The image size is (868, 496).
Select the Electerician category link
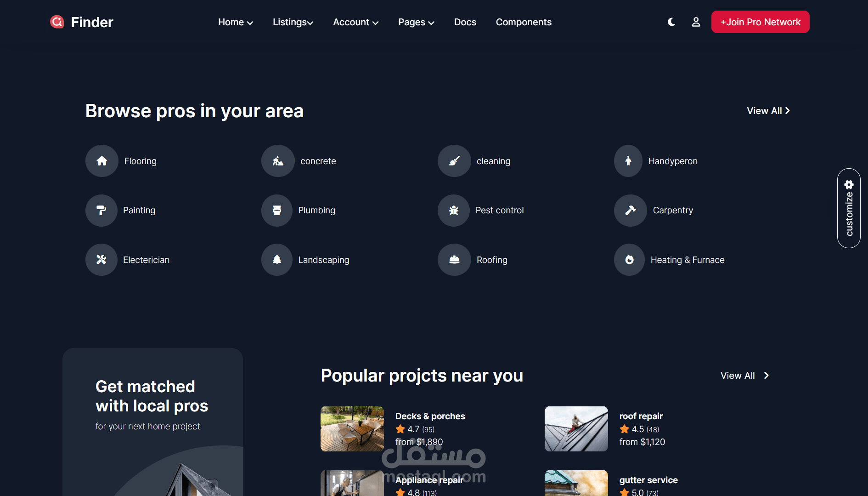point(146,260)
